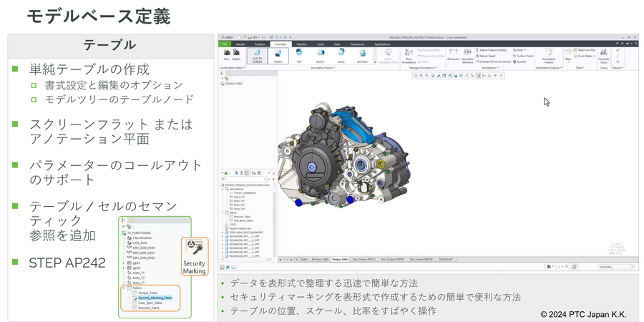This screenshot has width=644, height=322.
Task: Open the Model ribbon tab
Action: (x=240, y=44)
